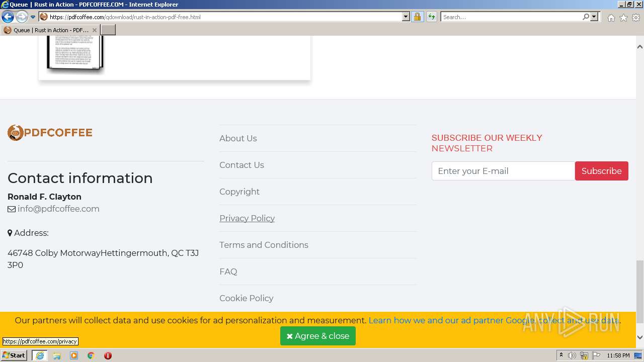Go forward with the browser Forward arrow
644x362 pixels.
[x=21, y=17]
